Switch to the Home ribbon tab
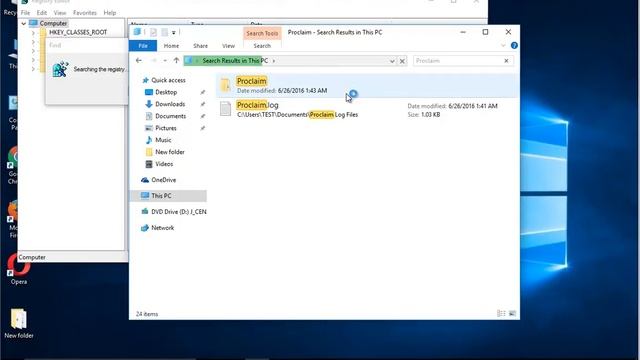The width and height of the screenshot is (640, 360). click(x=171, y=46)
